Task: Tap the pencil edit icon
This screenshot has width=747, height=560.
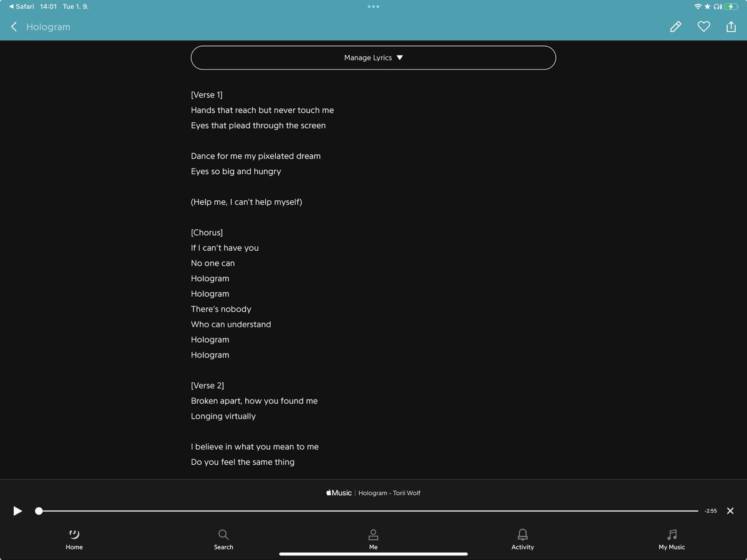Action: [675, 27]
